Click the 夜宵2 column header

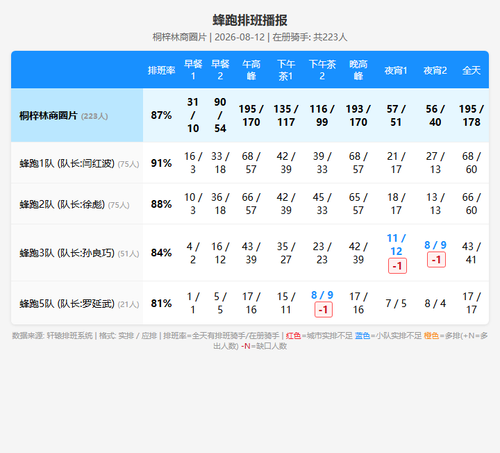[x=435, y=70]
